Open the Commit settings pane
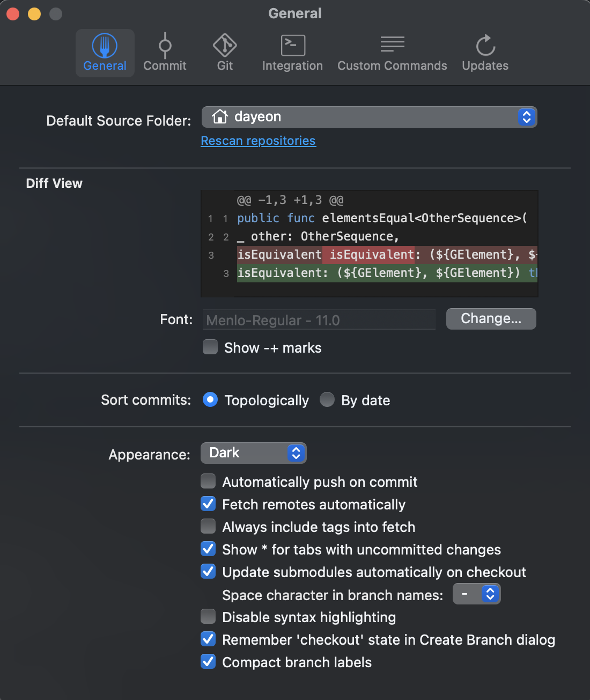Viewport: 590px width, 700px height. tap(165, 53)
